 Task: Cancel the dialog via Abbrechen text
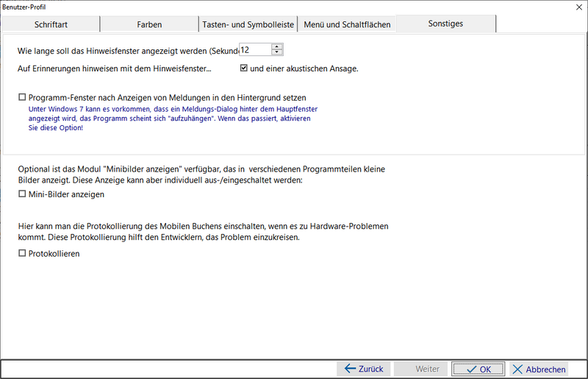click(546, 369)
